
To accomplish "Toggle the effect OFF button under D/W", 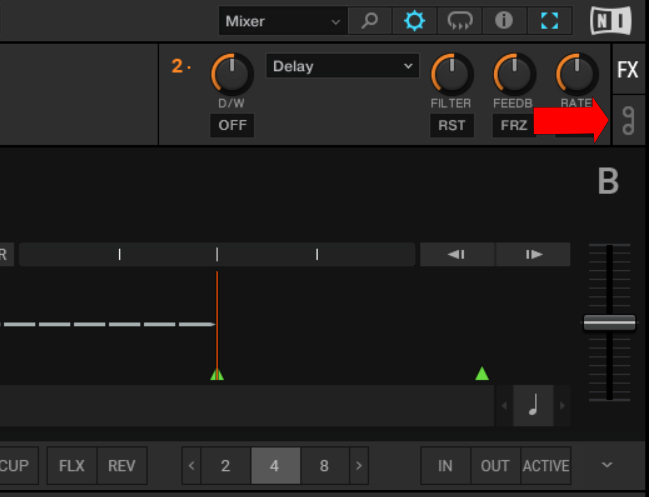I will pyautogui.click(x=231, y=126).
